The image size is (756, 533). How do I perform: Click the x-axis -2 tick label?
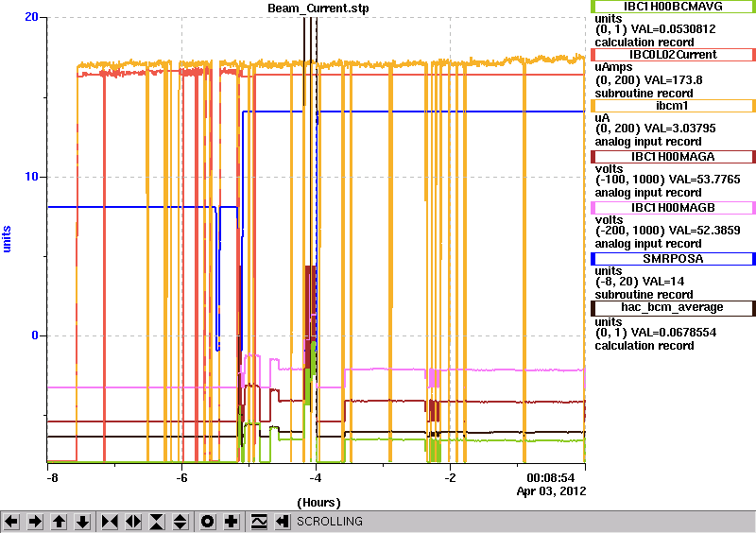[x=450, y=478]
